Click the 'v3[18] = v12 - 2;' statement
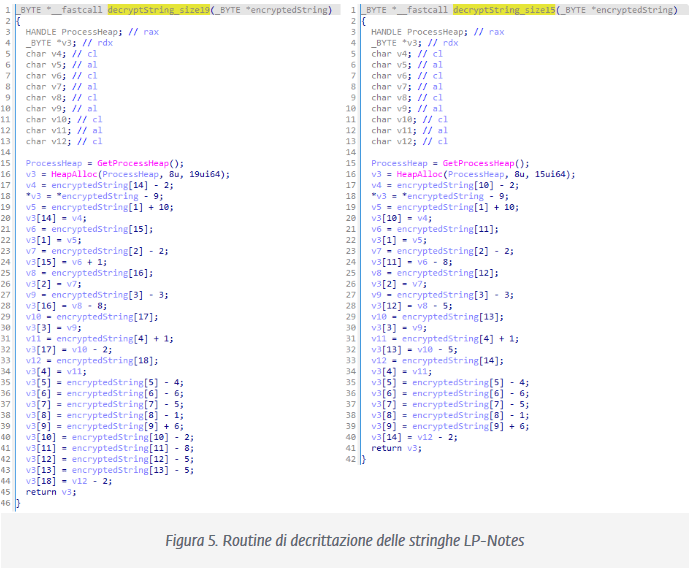The image size is (692, 568). [67, 481]
